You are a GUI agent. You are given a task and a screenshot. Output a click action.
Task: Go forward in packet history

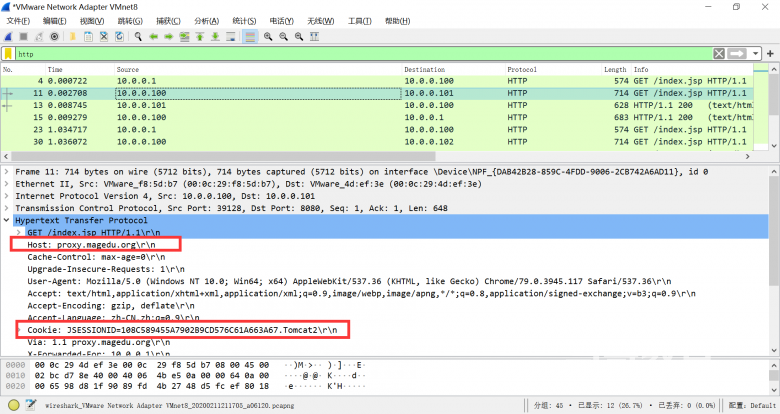(x=169, y=36)
